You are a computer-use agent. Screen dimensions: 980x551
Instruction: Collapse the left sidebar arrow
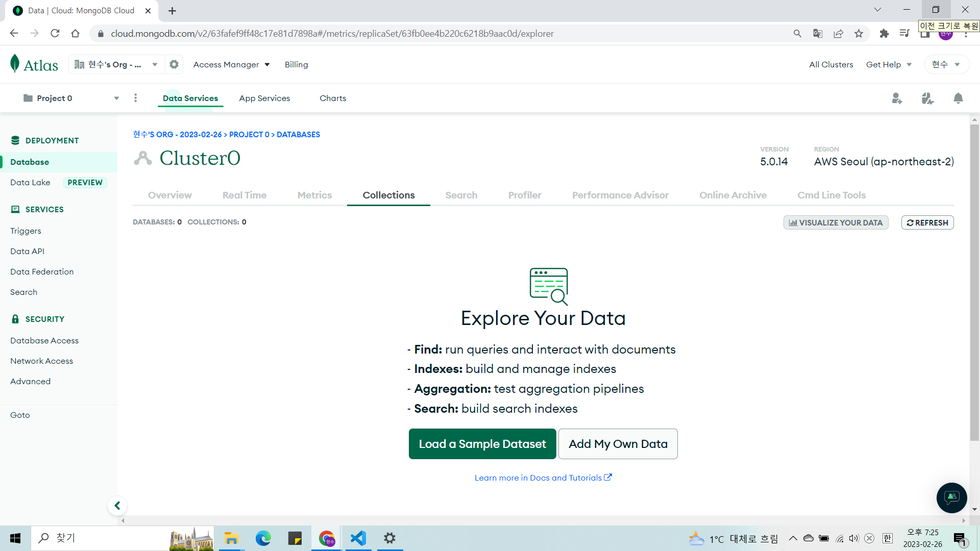(x=117, y=506)
